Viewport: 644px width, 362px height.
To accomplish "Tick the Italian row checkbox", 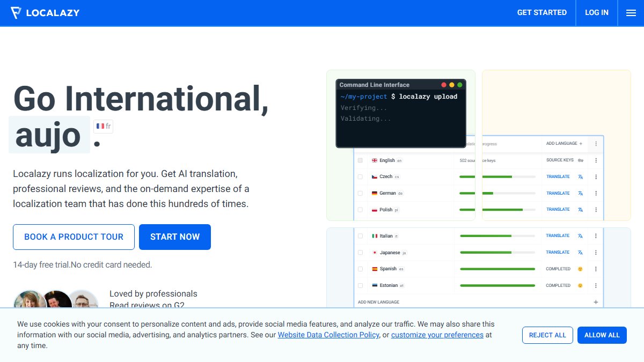I will [360, 236].
